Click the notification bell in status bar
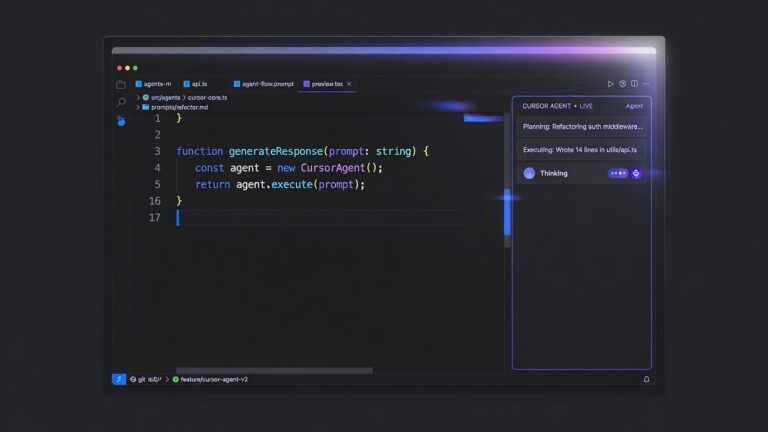768x432 pixels. pos(647,379)
